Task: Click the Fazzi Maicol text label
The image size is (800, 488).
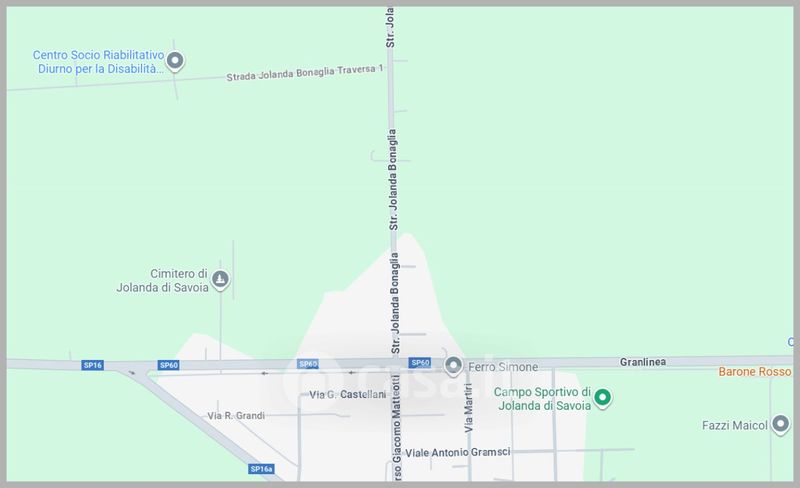Action: point(735,425)
